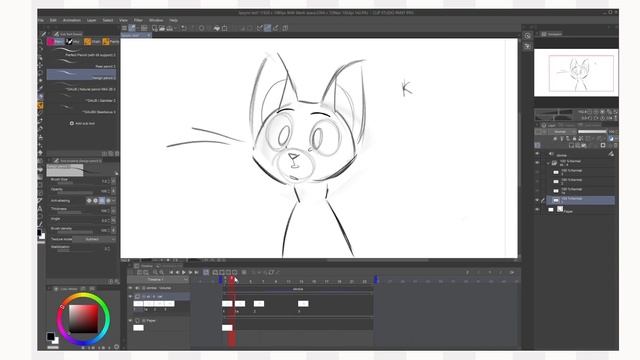
Task: Select the third cel box on timeline track
Action: pyautogui.click(x=259, y=304)
